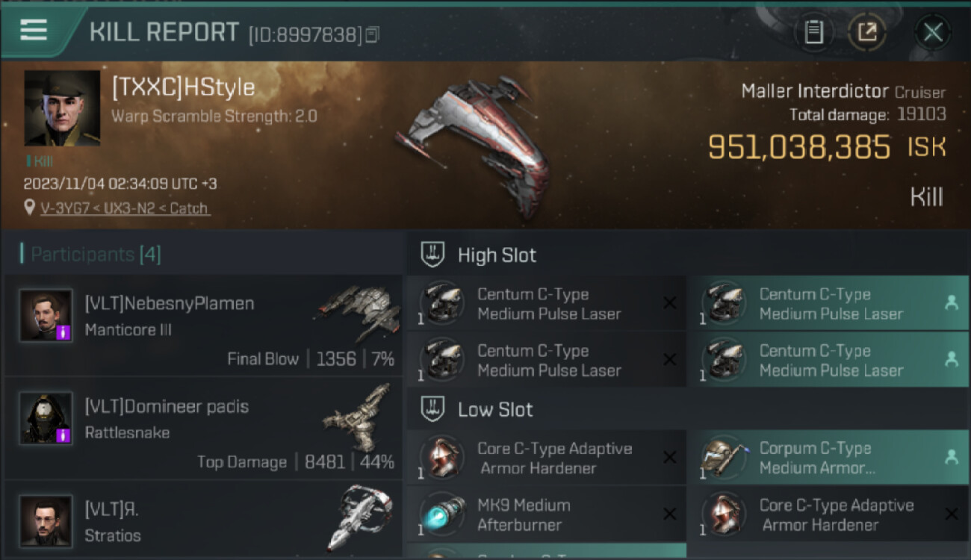Click the share export icon
Screen dimensions: 971x560
[x=867, y=32]
